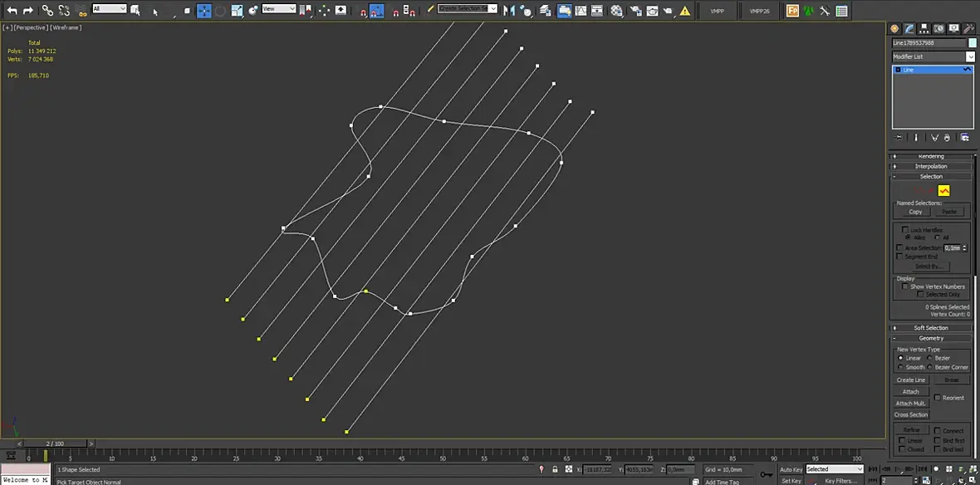Toggle Show Vertex Numbers checkbox
This screenshot has height=485, width=980.
904,287
